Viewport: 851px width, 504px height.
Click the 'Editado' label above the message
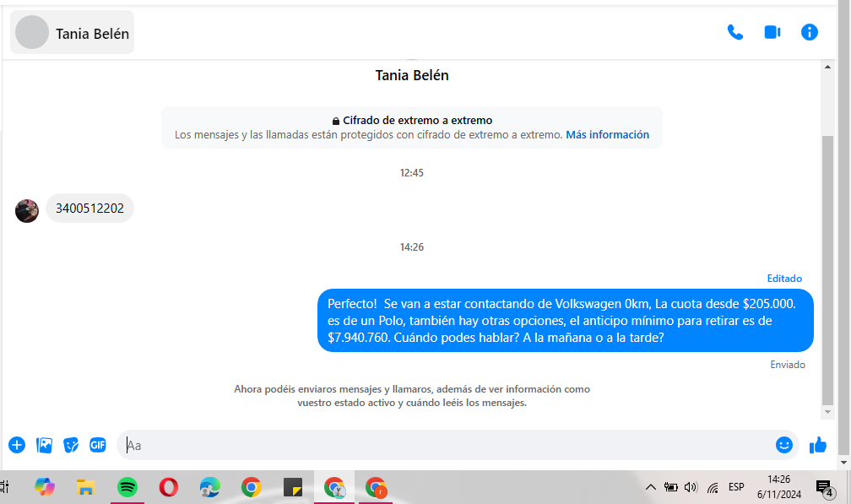pos(784,279)
